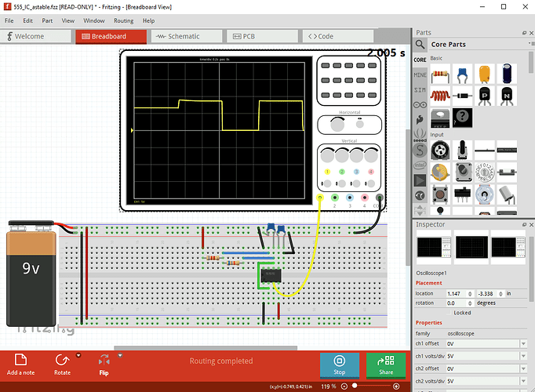The height and width of the screenshot is (392, 535).
Task: Click the zoom out minus button
Action: (x=344, y=387)
